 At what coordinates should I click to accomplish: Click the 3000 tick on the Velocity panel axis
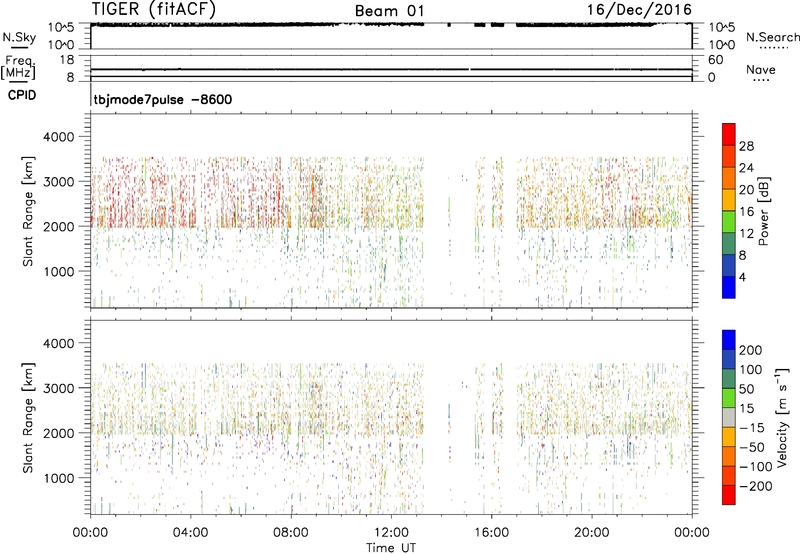tap(58, 388)
